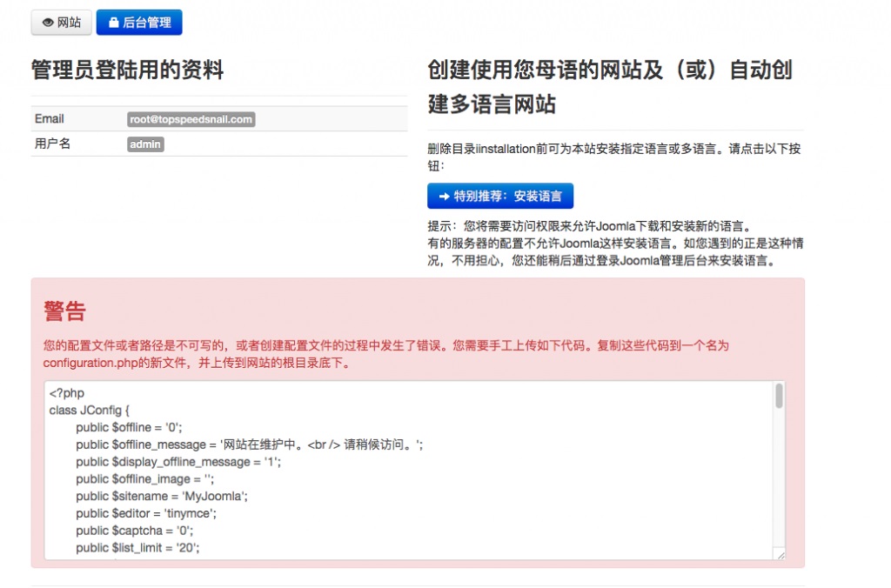Click the 警告 warning heading
The height and width of the screenshot is (588, 891).
64,311
